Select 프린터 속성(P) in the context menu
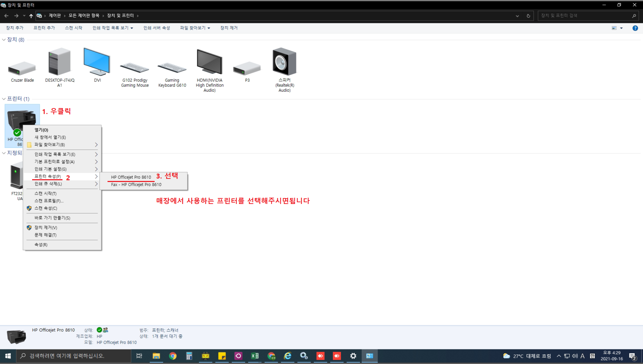Viewport: 643px width, 364px height. click(62, 176)
